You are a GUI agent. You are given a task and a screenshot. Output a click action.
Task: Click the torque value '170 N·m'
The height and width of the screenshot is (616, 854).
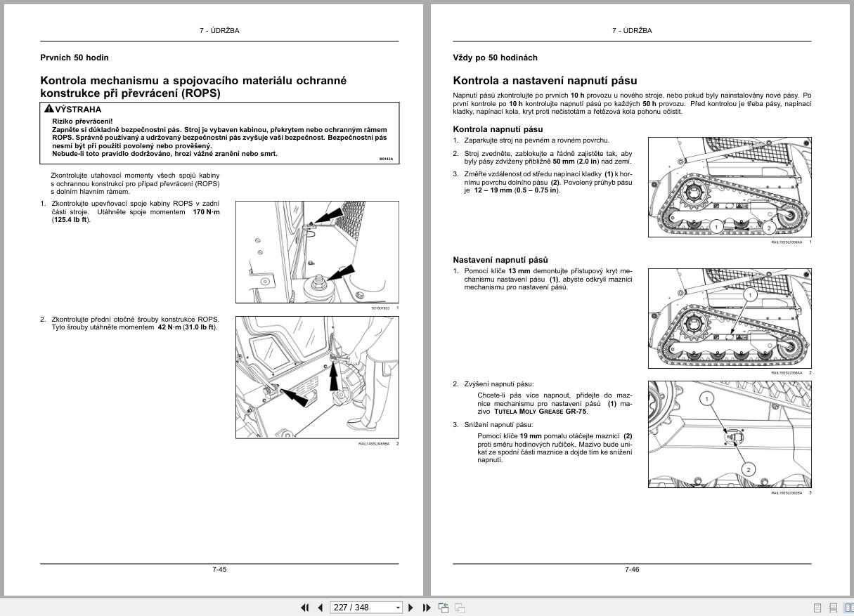click(x=206, y=212)
